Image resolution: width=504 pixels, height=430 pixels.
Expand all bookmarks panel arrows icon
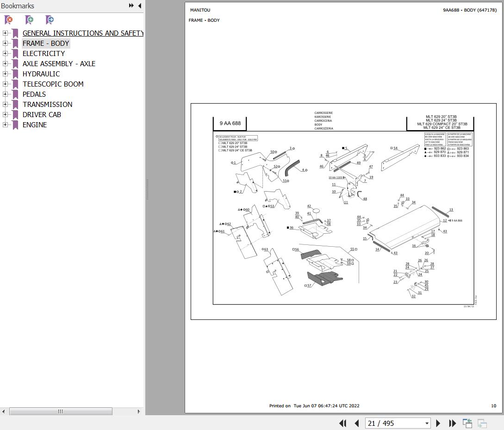(x=131, y=6)
